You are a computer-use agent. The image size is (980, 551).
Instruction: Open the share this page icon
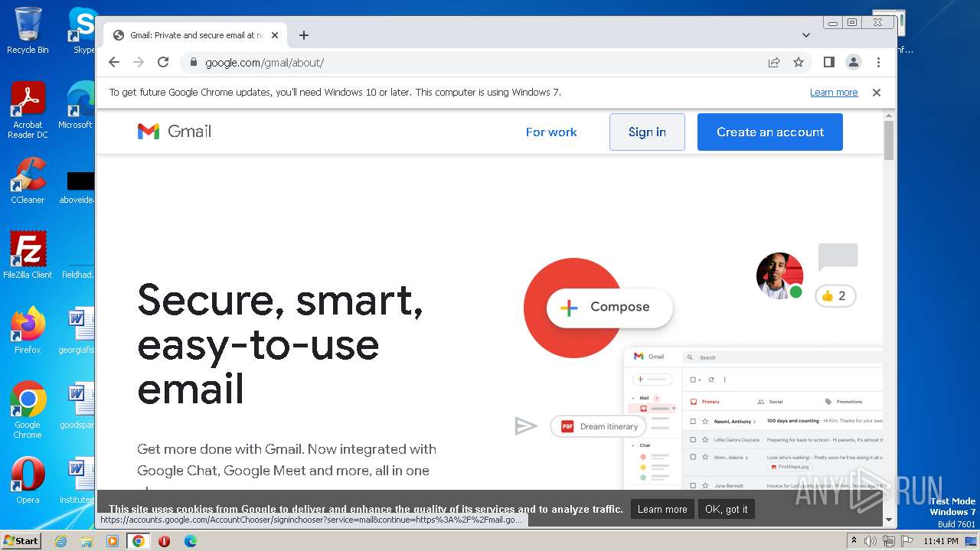pos(774,63)
